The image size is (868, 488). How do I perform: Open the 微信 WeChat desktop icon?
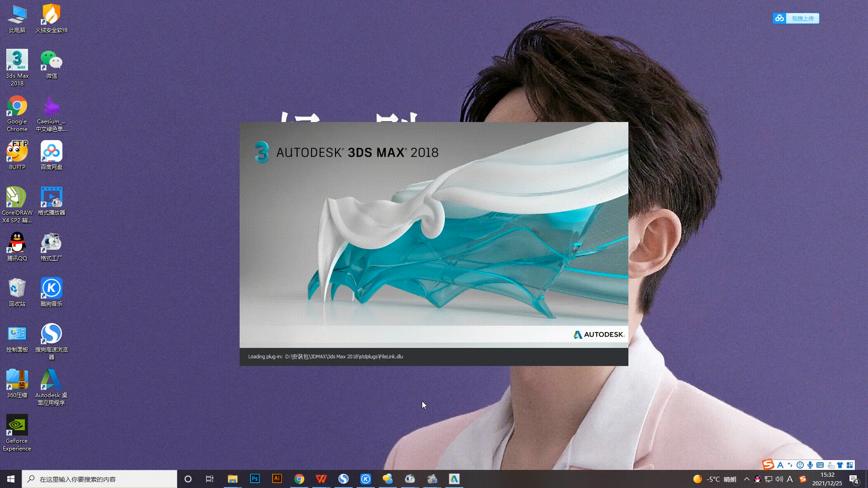[x=52, y=64]
